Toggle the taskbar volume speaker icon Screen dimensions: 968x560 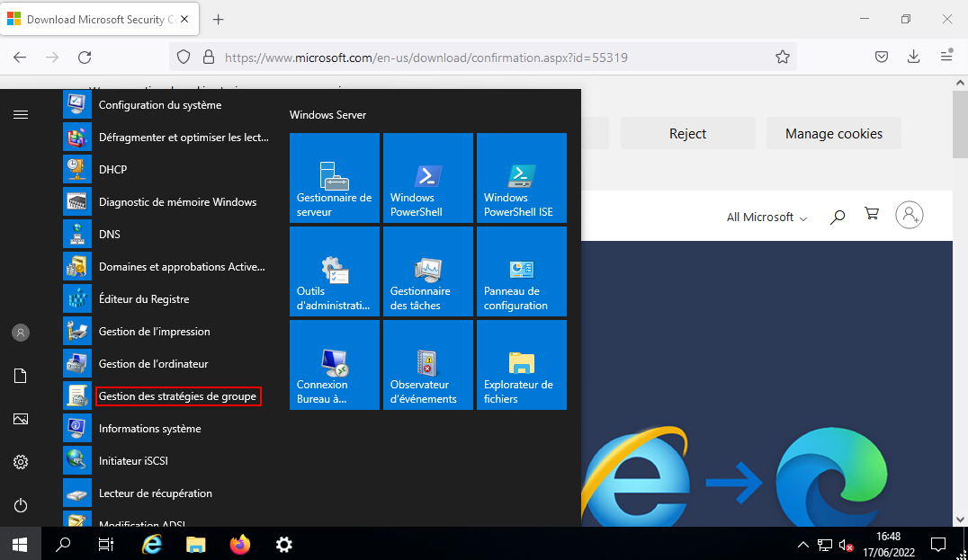tap(846, 545)
